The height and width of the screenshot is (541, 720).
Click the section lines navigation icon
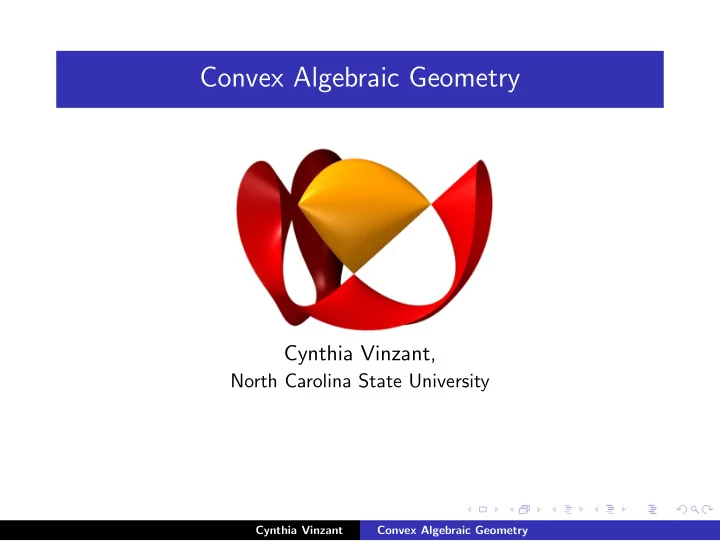[x=610, y=509]
